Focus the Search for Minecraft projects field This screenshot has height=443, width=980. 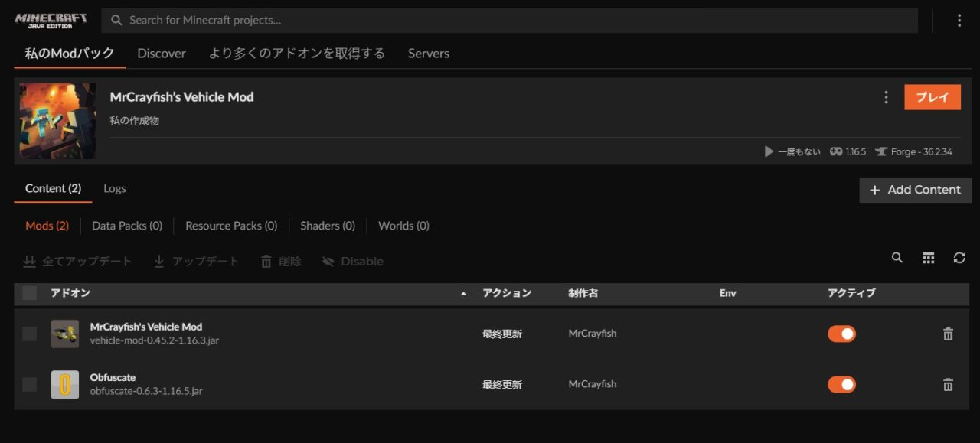pyautogui.click(x=510, y=21)
